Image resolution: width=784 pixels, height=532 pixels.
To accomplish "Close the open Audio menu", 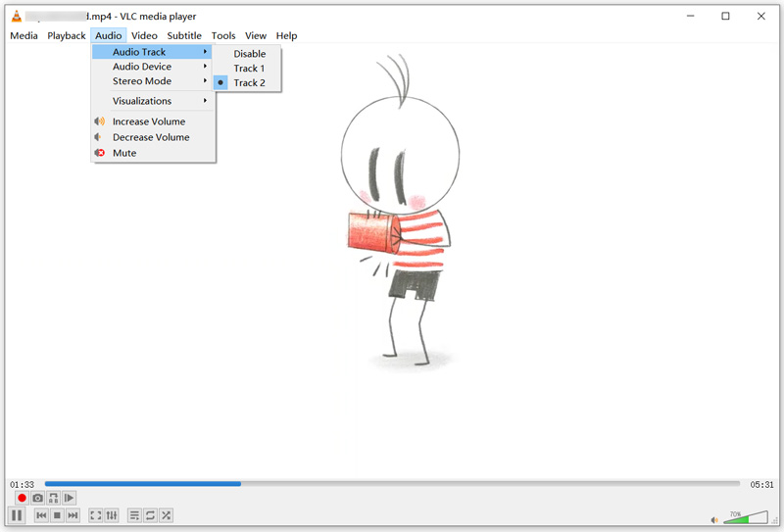I will (109, 35).
